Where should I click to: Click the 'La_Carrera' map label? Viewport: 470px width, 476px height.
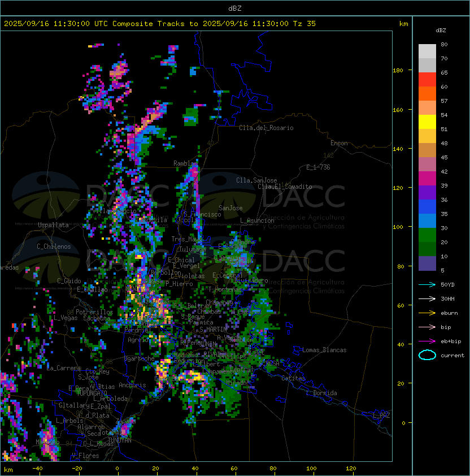(64, 368)
